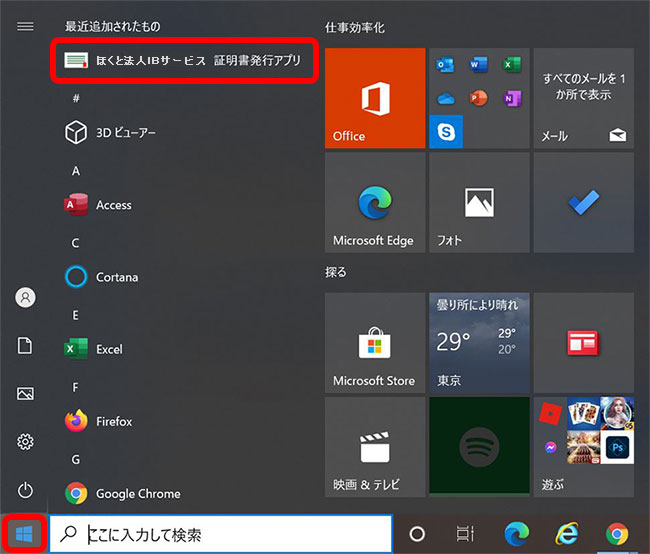Expand the hamburger menu at top left
The width and height of the screenshot is (650, 554).
[x=26, y=26]
